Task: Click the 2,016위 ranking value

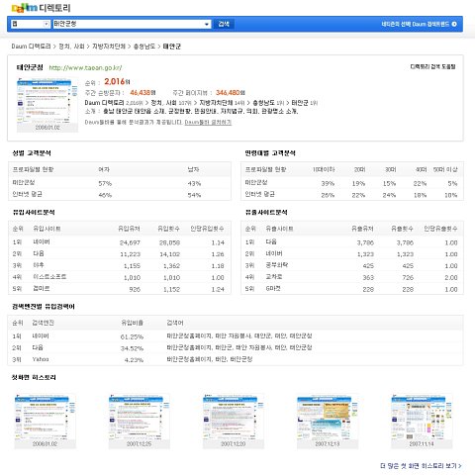Action: point(117,81)
